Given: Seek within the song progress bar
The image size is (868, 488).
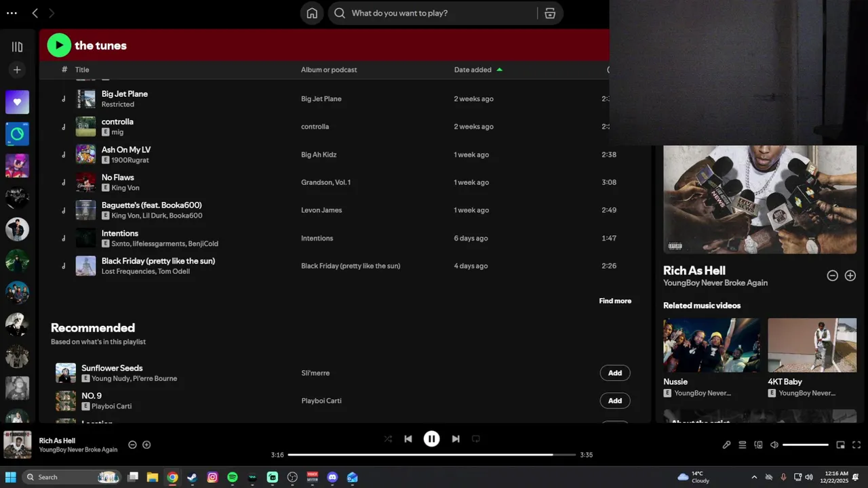Looking at the screenshot, I should pyautogui.click(x=432, y=455).
